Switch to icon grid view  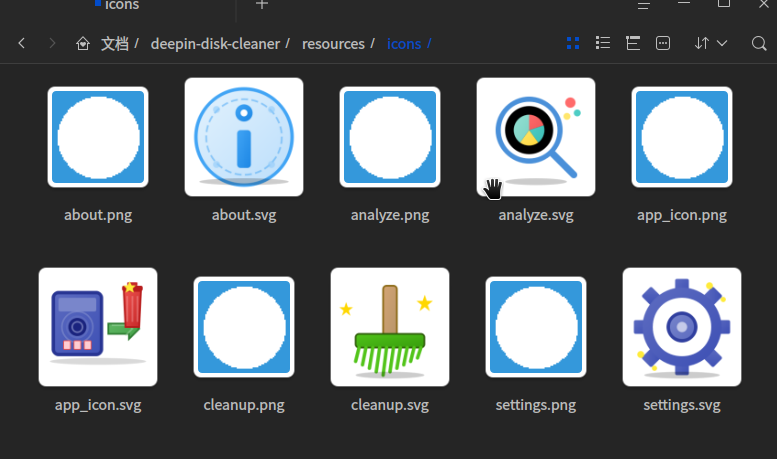tap(573, 44)
